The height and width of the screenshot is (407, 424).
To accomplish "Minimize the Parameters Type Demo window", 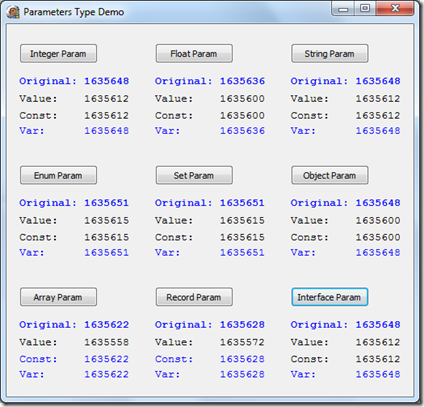I will point(343,9).
